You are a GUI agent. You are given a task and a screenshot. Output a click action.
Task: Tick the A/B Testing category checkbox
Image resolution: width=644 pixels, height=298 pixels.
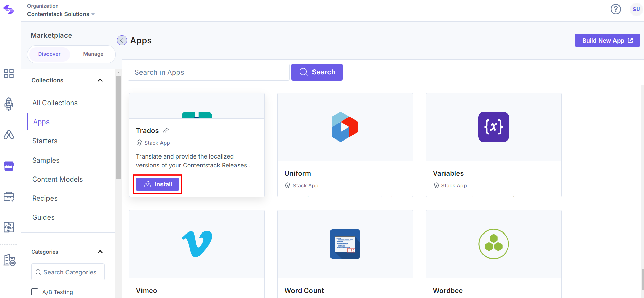[x=35, y=292]
